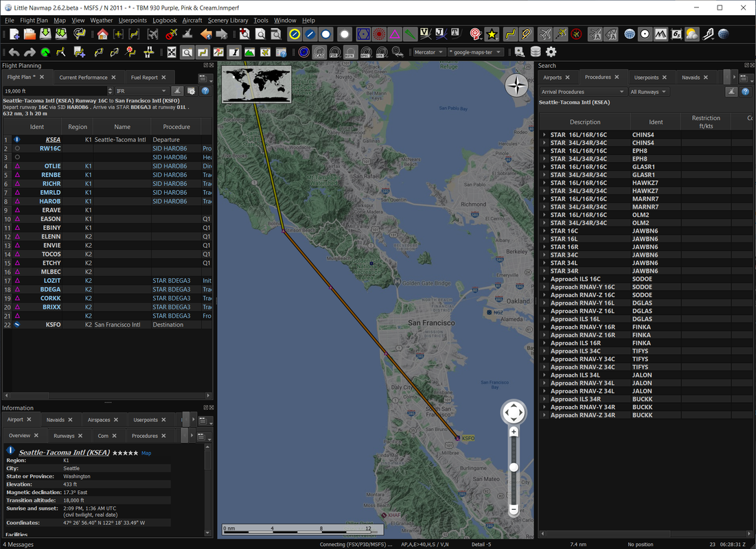Click the map forward arrow icon
The image size is (756, 549).
pyautogui.click(x=222, y=34)
